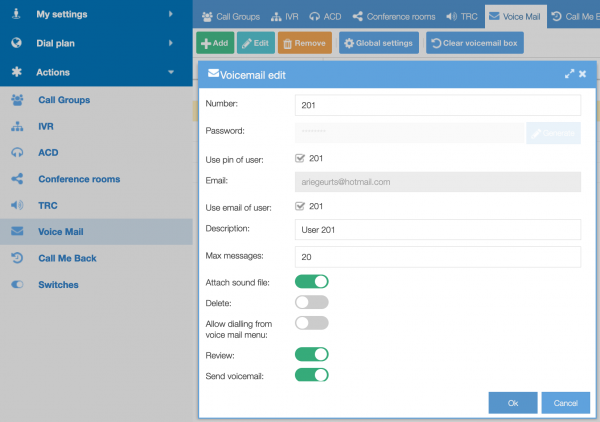Close the Voicemail edit dialog
Image resolution: width=600 pixels, height=422 pixels.
pos(582,74)
